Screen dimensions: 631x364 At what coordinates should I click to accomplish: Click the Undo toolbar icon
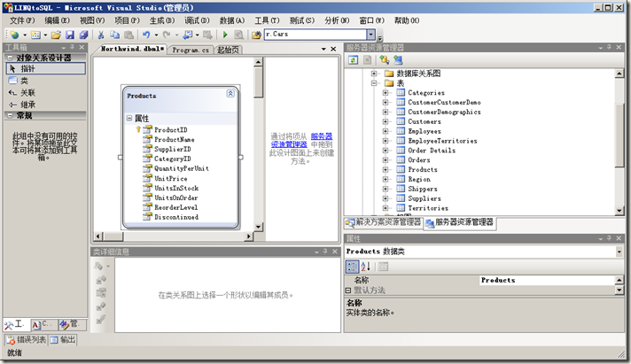tap(146, 35)
